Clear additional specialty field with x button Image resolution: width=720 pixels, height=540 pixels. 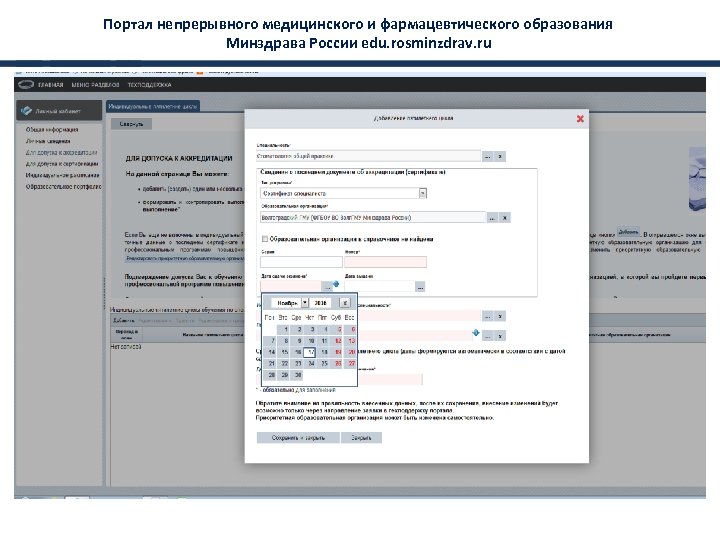tap(500, 316)
